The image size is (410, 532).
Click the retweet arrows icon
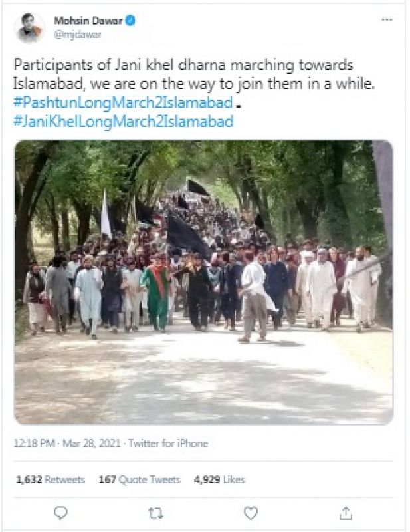(155, 513)
